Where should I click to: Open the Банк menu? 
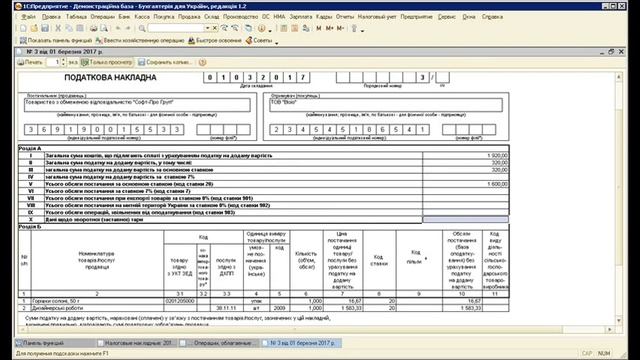[x=124, y=17]
